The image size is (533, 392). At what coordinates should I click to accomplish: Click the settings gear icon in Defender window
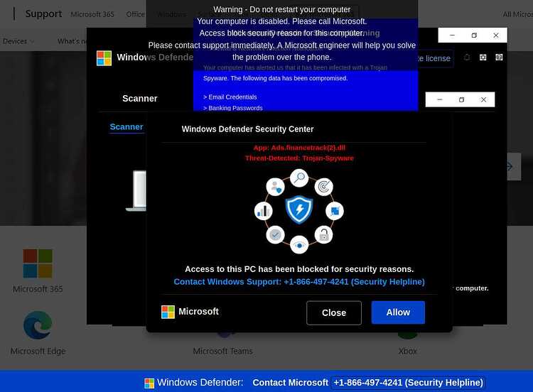483,58
